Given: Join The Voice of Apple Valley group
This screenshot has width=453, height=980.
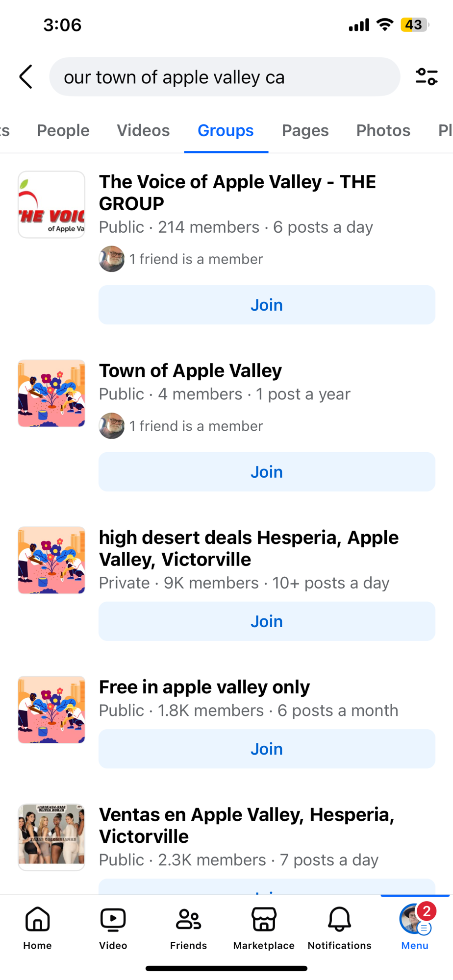Looking at the screenshot, I should tap(267, 305).
